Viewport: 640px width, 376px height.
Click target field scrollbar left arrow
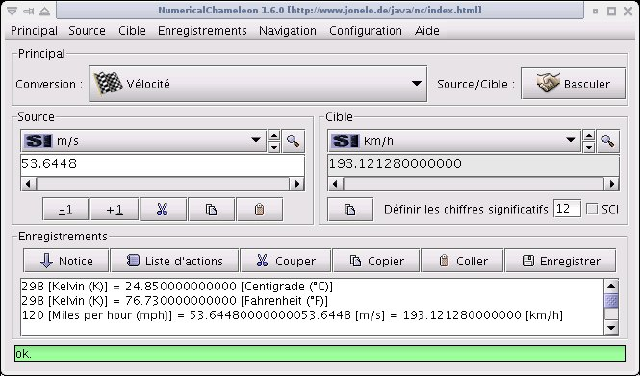[x=336, y=184]
